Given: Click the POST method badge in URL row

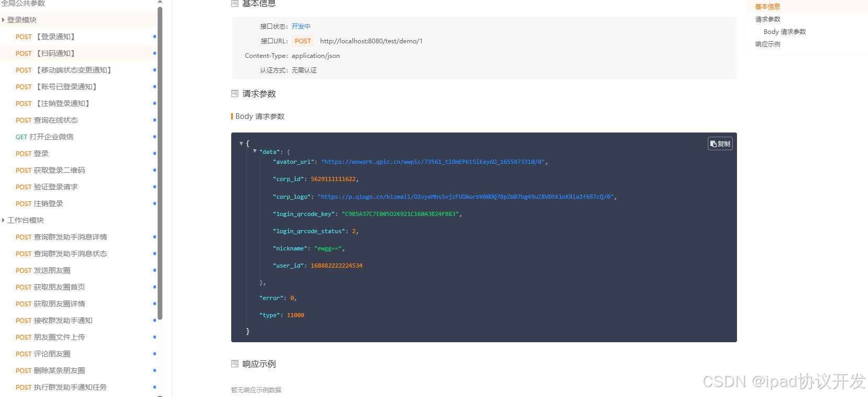Looking at the screenshot, I should [303, 41].
